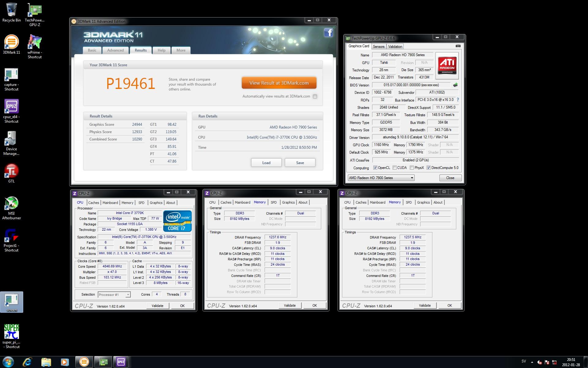Click the BIOS Version field in GPU-Z
The height and width of the screenshot is (368, 588).
point(411,85)
